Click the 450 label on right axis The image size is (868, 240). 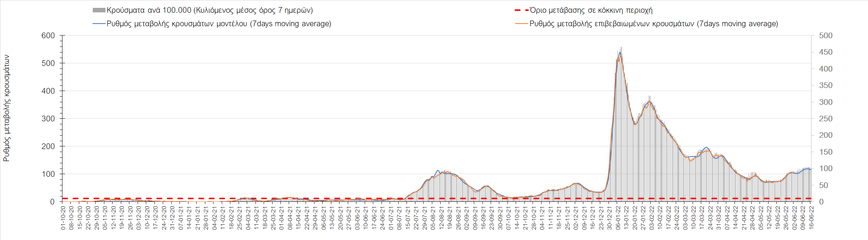(826, 52)
